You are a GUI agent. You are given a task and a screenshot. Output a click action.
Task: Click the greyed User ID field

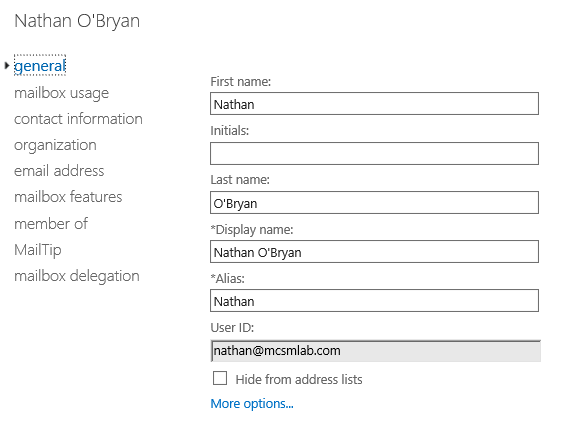(x=376, y=351)
